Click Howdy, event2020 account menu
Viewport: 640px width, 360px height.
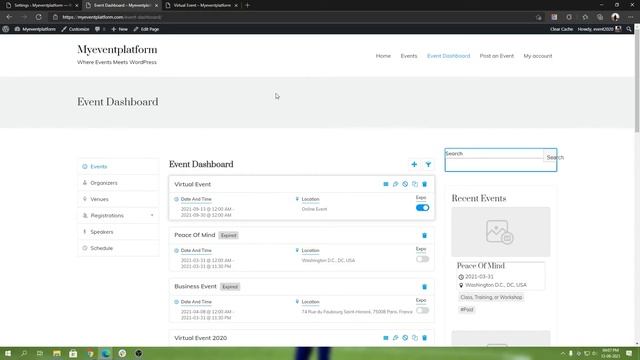599,29
